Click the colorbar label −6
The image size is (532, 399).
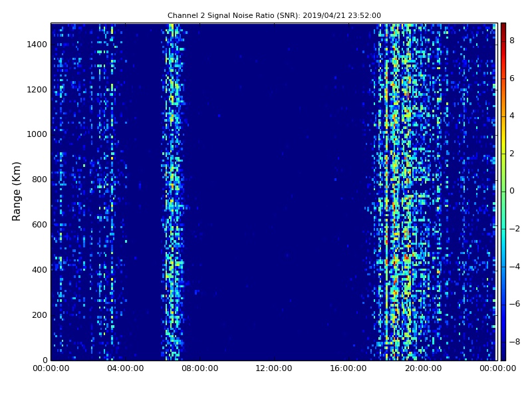click(x=515, y=304)
